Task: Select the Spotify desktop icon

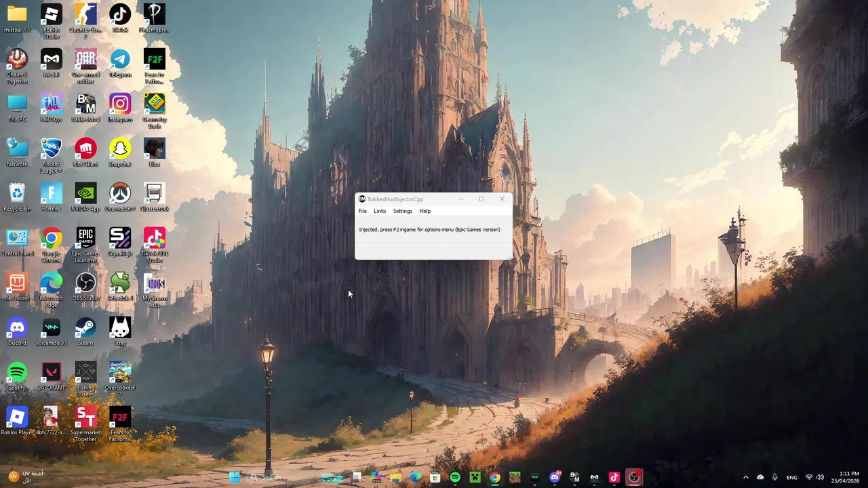Action: (17, 376)
